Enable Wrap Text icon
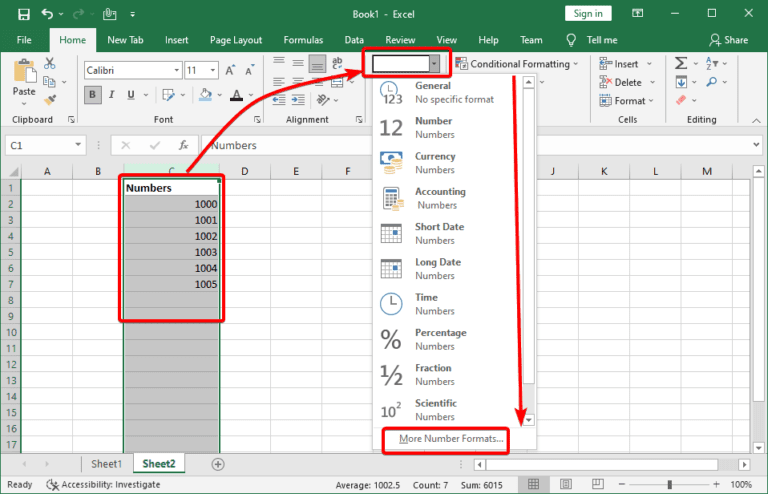Image resolution: width=768 pixels, height=494 pixels. click(x=337, y=63)
